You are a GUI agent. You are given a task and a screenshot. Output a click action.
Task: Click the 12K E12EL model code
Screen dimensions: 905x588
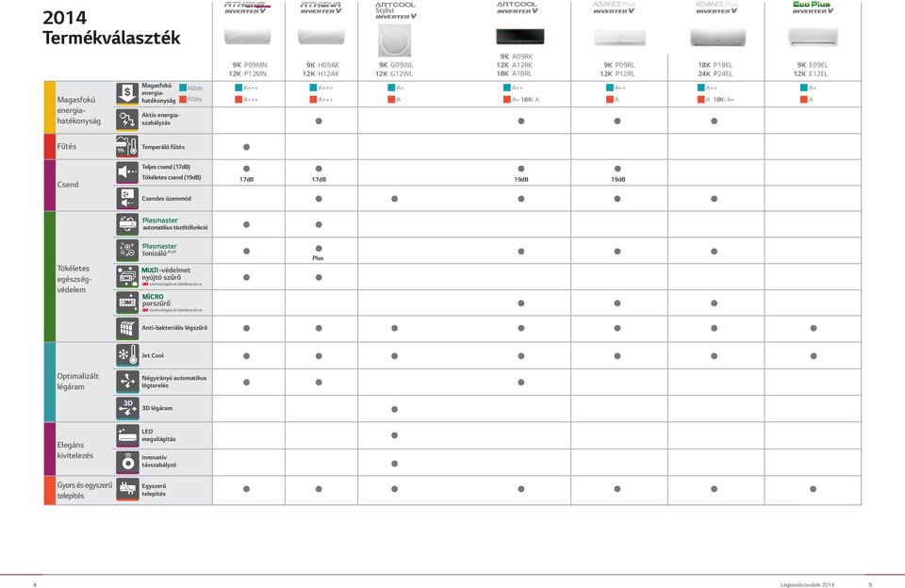[811, 73]
